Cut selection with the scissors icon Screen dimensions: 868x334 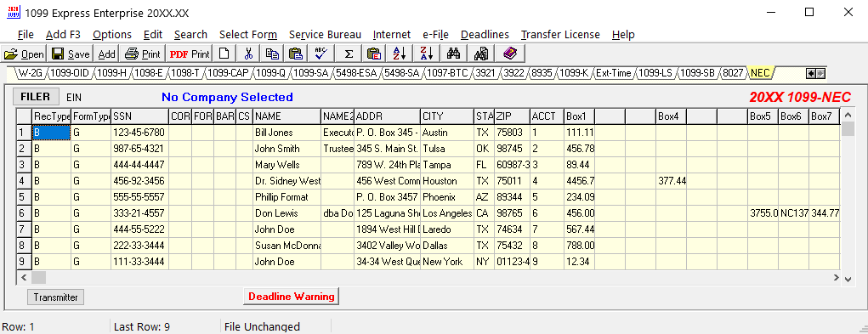248,54
